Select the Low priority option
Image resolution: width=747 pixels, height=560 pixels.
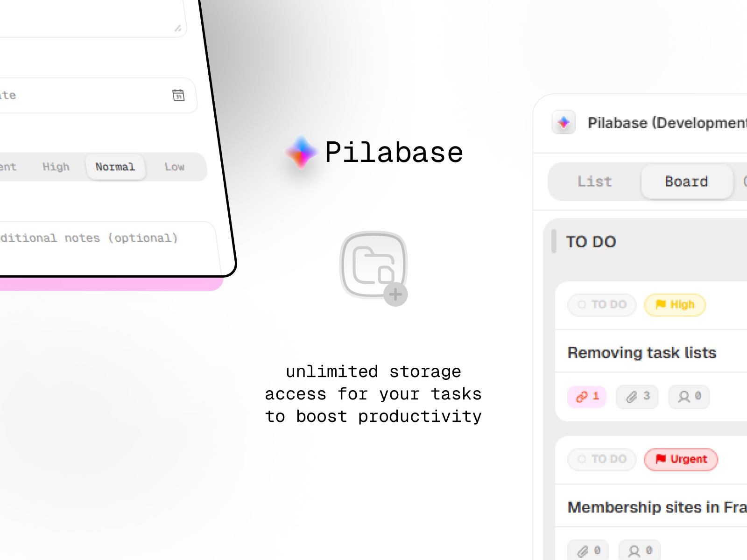(175, 167)
